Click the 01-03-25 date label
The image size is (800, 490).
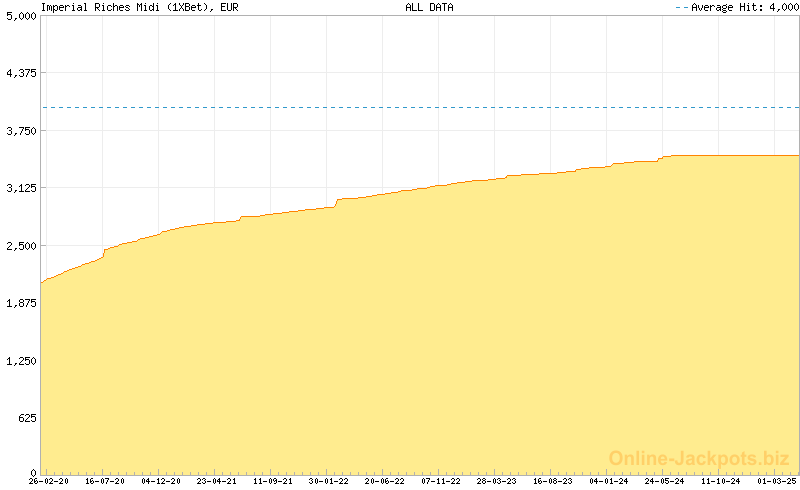776,481
